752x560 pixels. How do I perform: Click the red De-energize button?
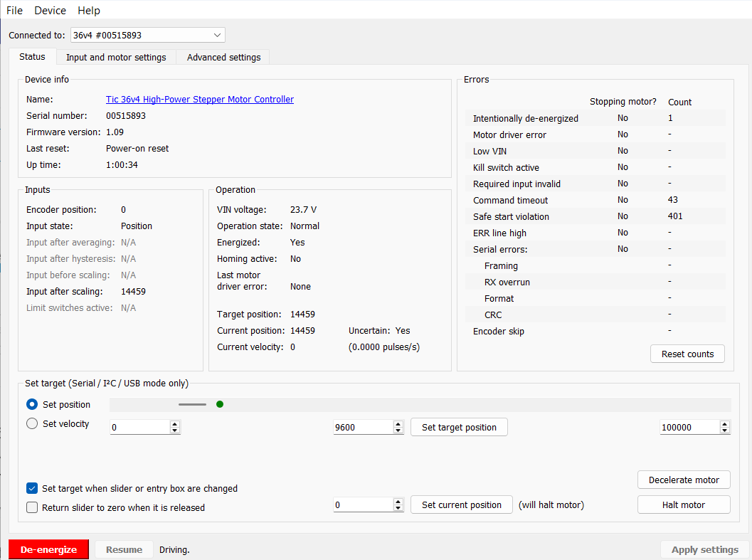[x=49, y=549]
